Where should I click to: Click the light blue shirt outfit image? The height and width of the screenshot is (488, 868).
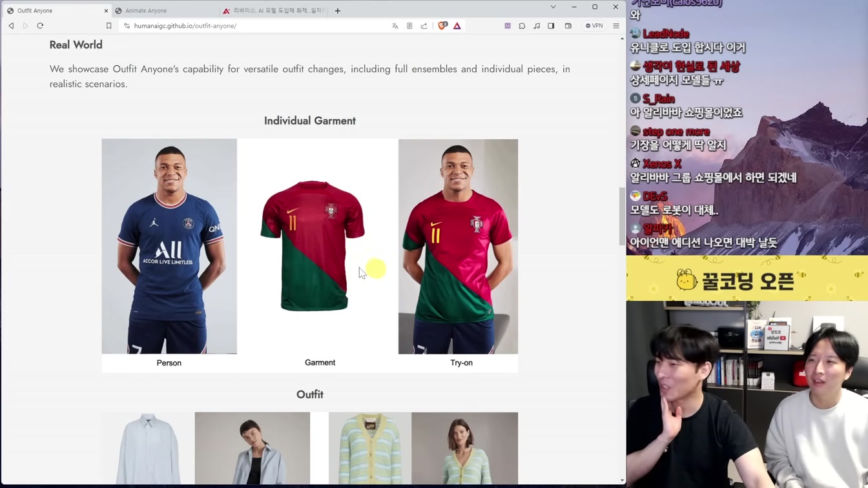point(148,449)
